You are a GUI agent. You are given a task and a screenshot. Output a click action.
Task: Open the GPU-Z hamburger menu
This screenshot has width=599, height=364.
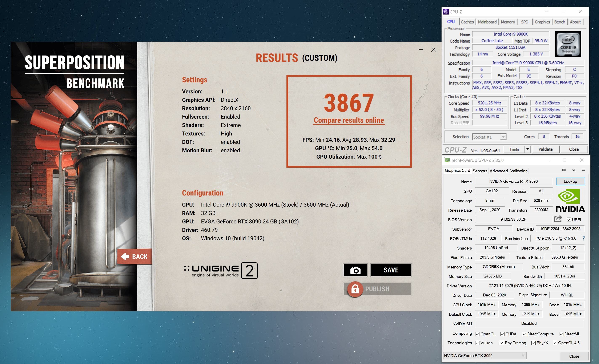coord(584,170)
